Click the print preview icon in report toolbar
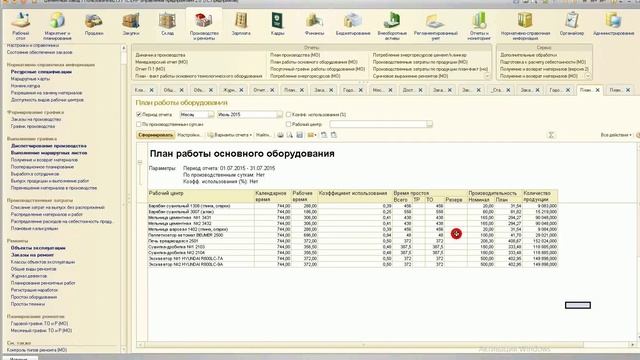The image size is (640, 360). (290, 135)
